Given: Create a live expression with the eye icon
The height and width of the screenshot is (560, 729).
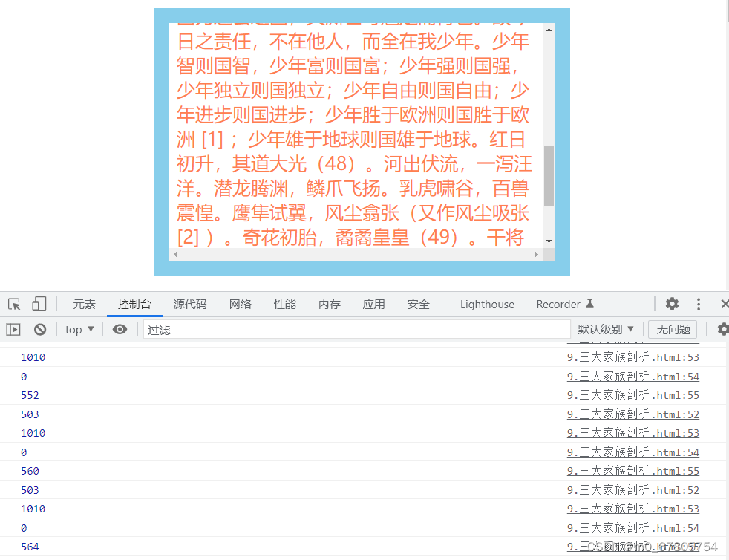Looking at the screenshot, I should (x=120, y=328).
